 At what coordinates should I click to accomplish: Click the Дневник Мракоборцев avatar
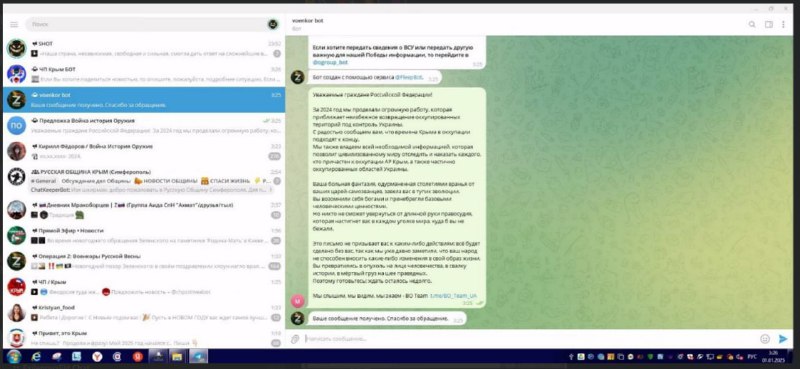[16, 210]
